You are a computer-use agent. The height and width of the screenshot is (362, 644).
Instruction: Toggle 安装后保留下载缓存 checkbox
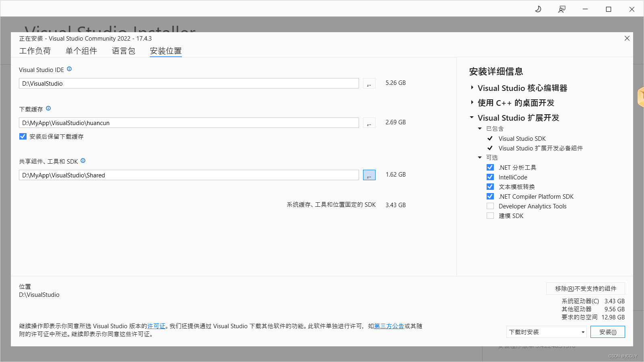click(x=23, y=136)
